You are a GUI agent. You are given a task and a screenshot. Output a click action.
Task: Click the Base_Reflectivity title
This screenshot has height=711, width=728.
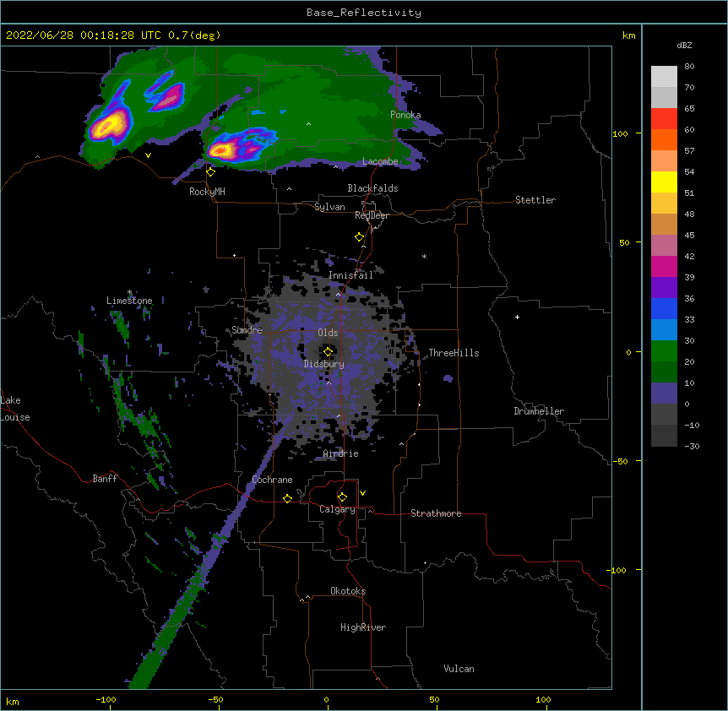[x=364, y=13]
